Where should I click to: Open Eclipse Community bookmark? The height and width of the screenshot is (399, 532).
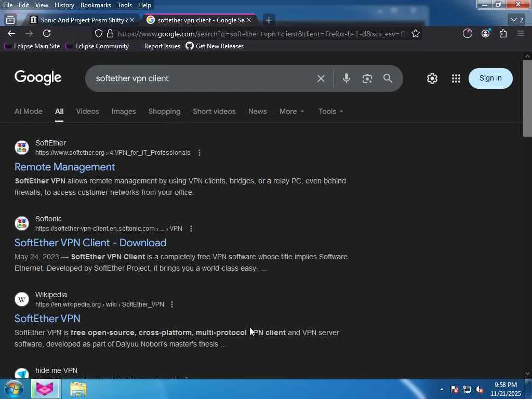(x=97, y=46)
